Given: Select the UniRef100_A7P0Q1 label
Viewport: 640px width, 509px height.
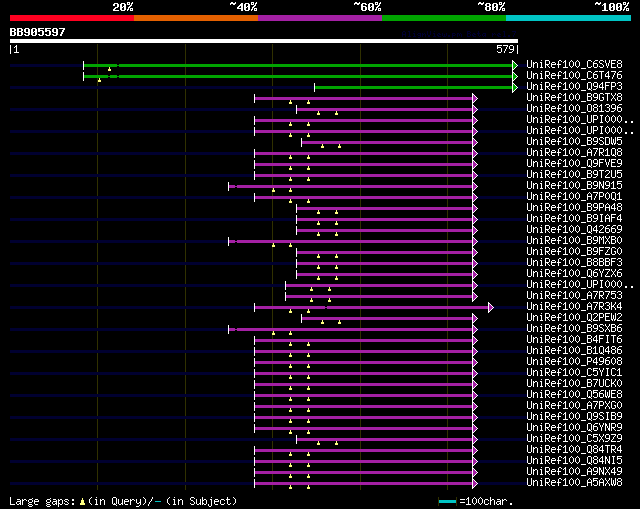Looking at the screenshot, I should point(574,197).
